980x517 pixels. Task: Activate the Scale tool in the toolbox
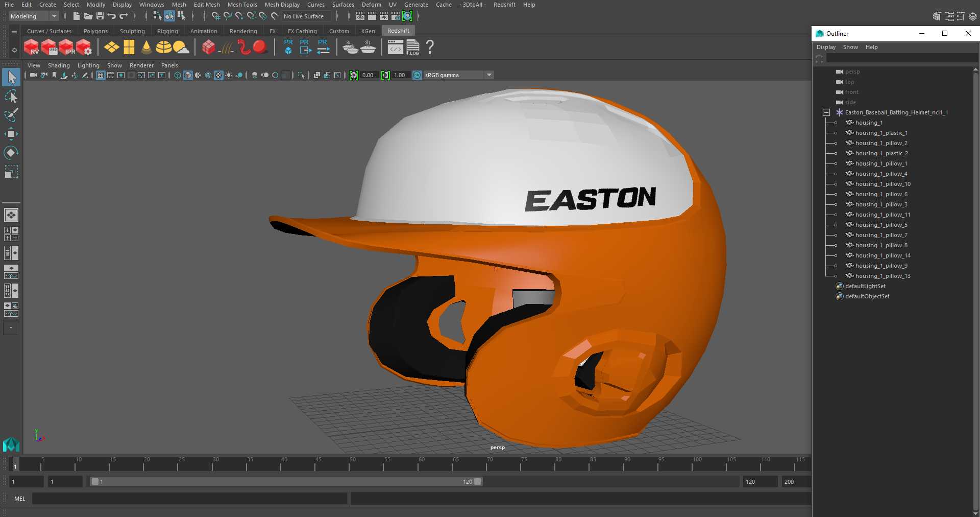[x=11, y=172]
